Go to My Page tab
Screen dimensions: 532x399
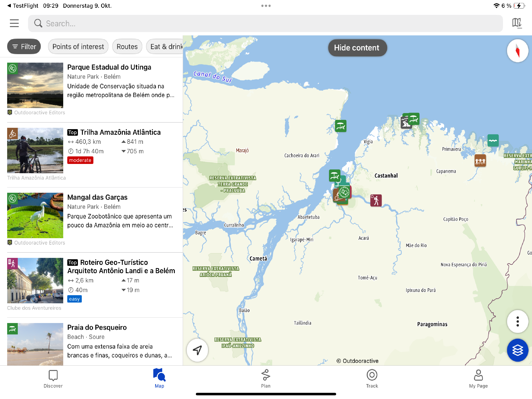478,379
